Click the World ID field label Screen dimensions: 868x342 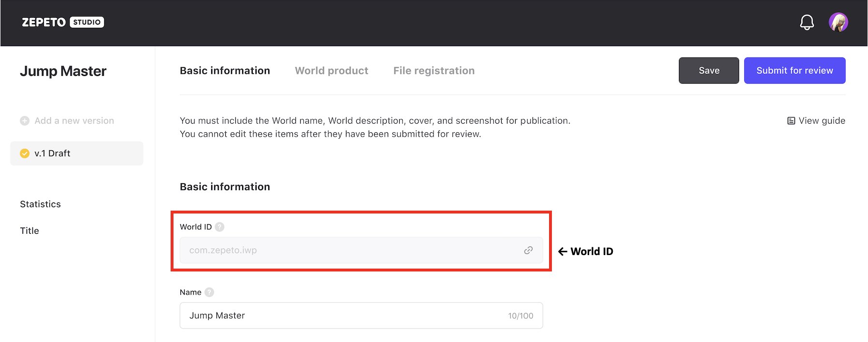pyautogui.click(x=196, y=227)
